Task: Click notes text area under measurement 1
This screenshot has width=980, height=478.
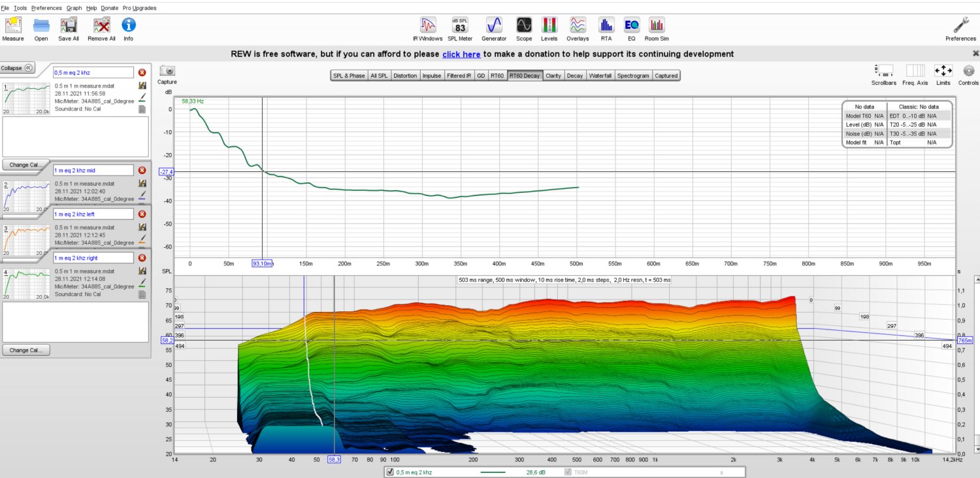Action: [75, 137]
